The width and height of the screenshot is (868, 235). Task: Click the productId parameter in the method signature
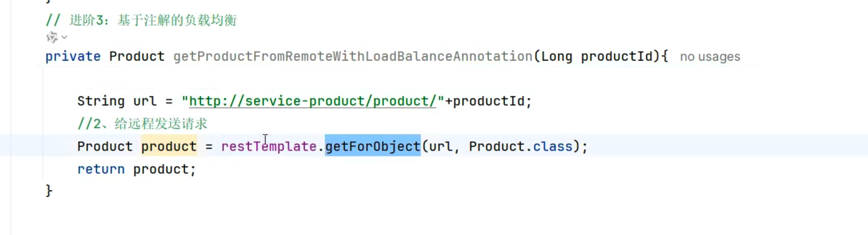[617, 57]
